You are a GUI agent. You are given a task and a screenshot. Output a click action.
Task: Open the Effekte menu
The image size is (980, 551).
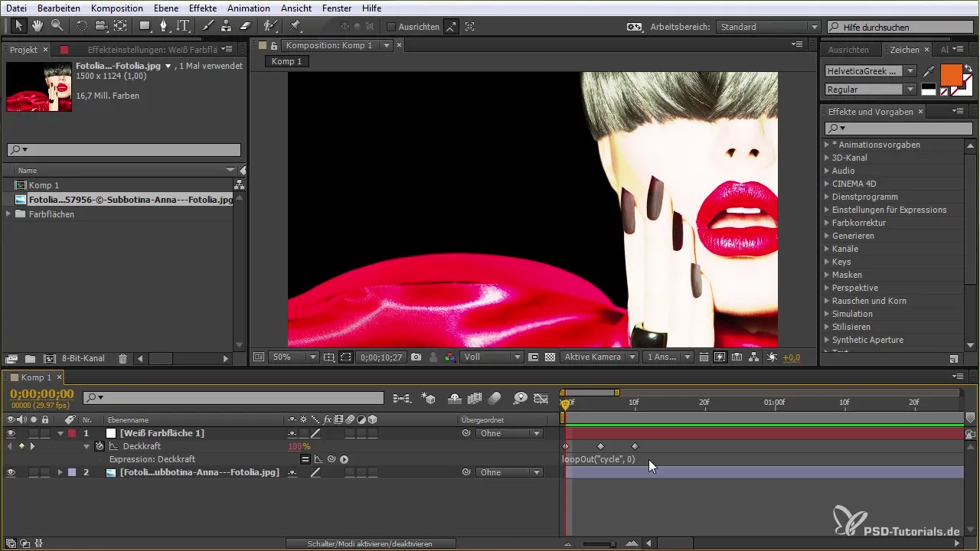click(x=203, y=8)
